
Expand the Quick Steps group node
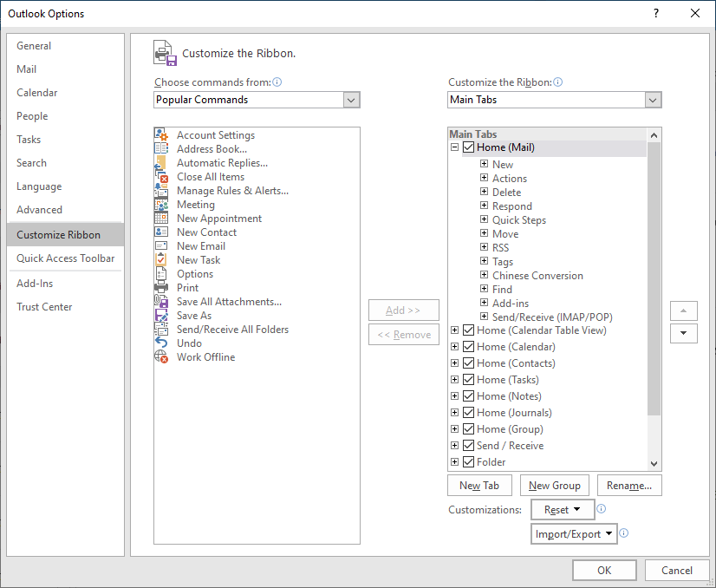coord(484,219)
